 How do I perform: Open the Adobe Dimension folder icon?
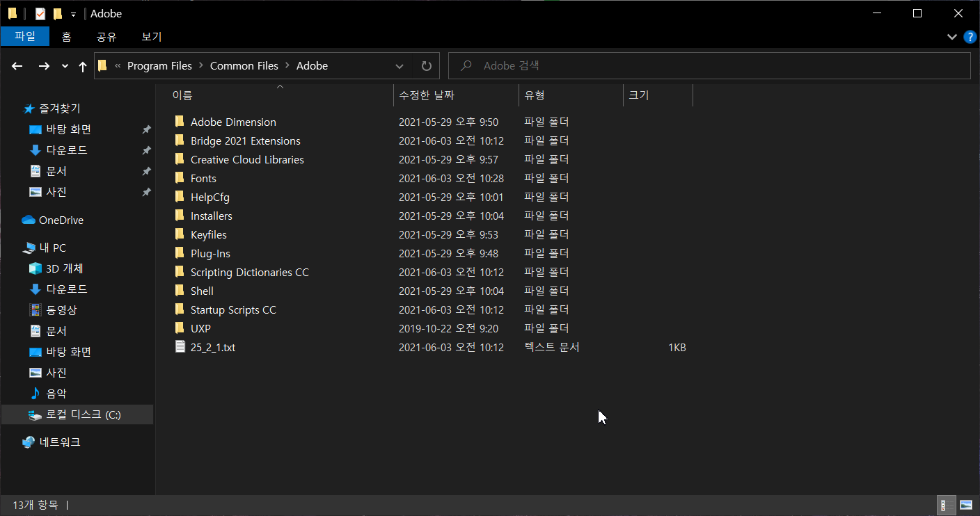[180, 122]
